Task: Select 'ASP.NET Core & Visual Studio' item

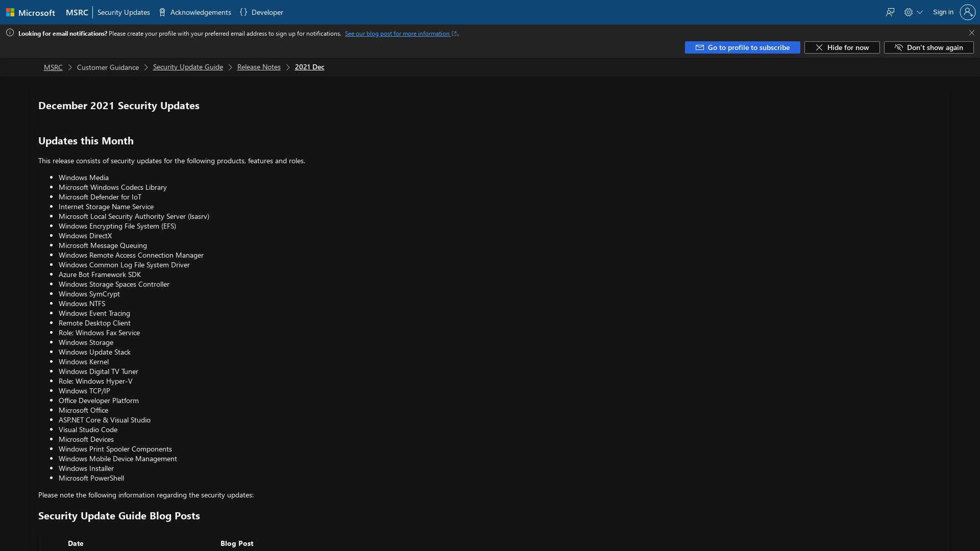Action: pyautogui.click(x=105, y=420)
